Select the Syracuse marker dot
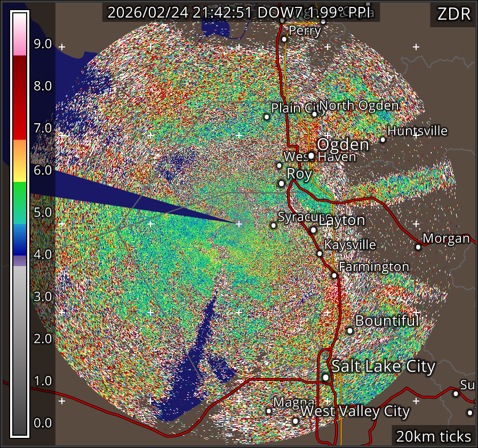This screenshot has height=448, width=478. tap(274, 225)
